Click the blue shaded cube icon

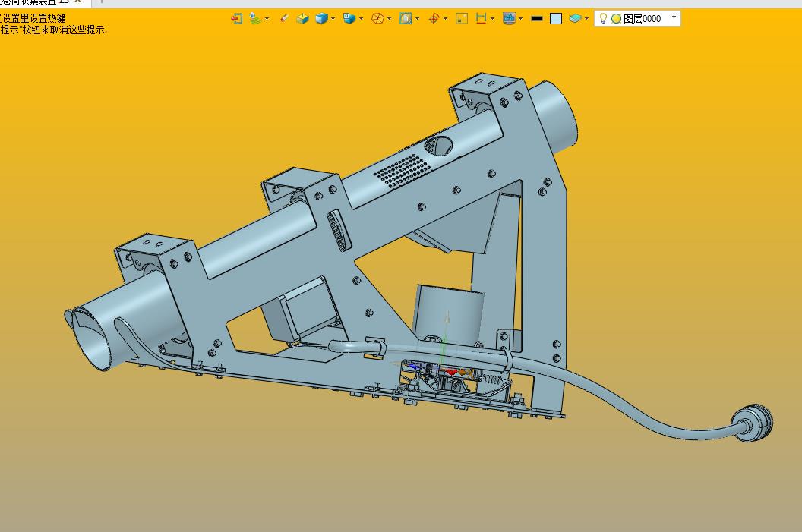[x=321, y=19]
